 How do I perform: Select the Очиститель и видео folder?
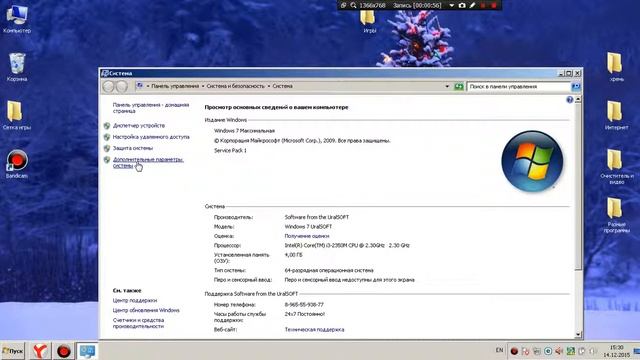tap(616, 167)
